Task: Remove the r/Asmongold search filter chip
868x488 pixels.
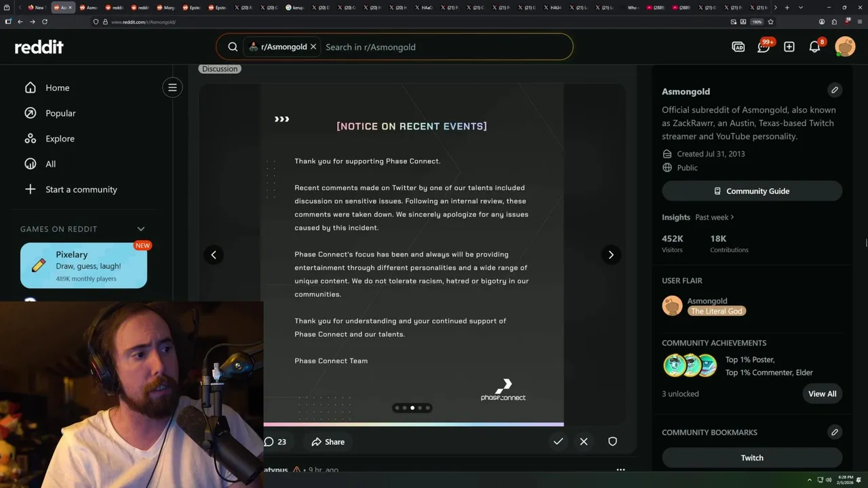Action: coord(313,47)
